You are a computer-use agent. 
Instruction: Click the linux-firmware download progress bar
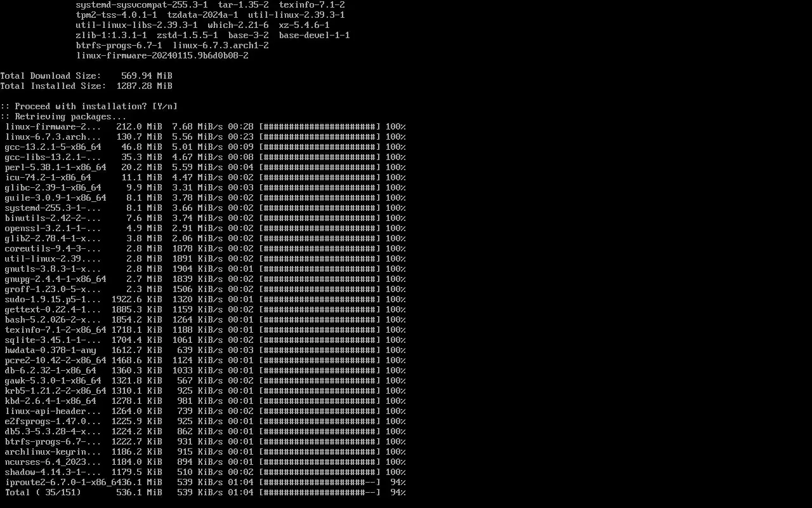[320, 127]
